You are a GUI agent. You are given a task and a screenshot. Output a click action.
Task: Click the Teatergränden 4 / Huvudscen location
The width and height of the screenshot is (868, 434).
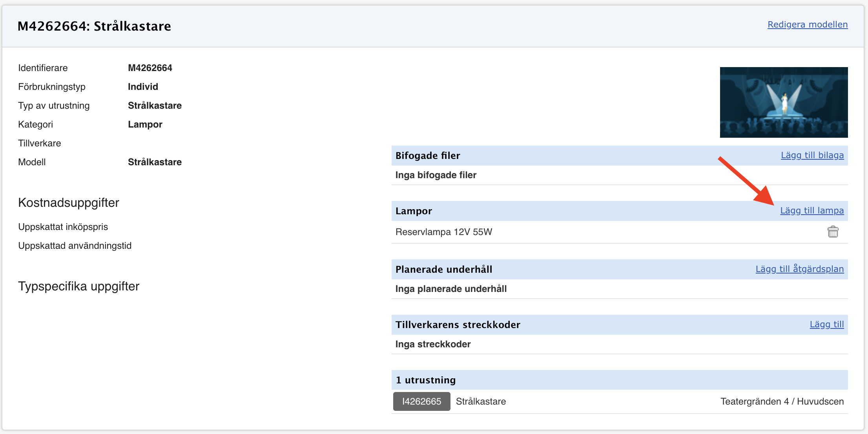click(x=782, y=401)
